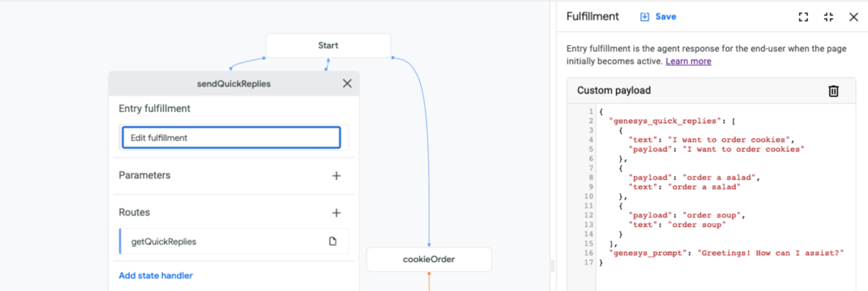868x291 pixels.
Task: Shrink the Fulfillment panel with collapse icon
Action: (828, 17)
